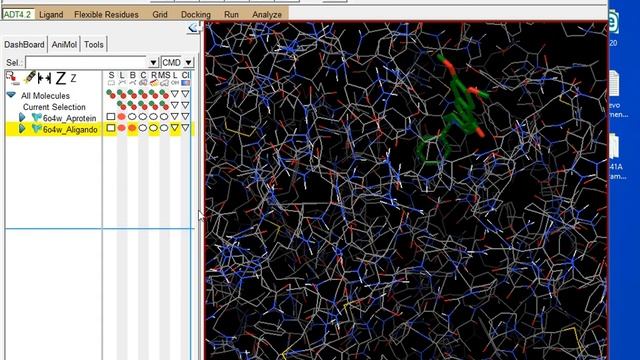Image resolution: width=640 pixels, height=360 pixels.
Task: Expand the 6o4w_Aprotein tree node
Action: point(22,118)
